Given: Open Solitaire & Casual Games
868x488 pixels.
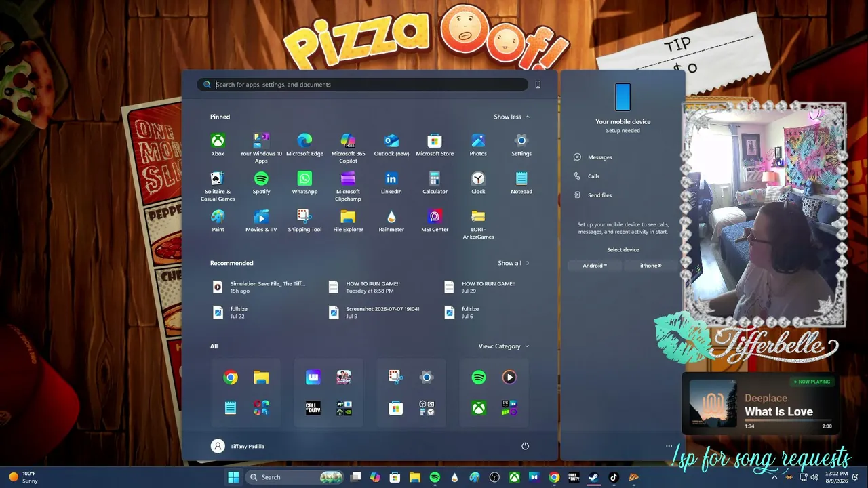Looking at the screenshot, I should (218, 186).
